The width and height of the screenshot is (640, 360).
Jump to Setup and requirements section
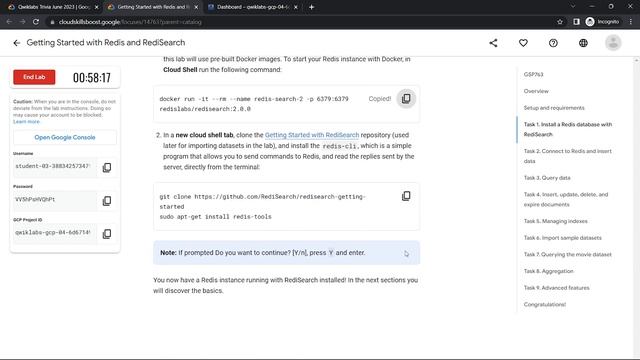click(x=554, y=108)
